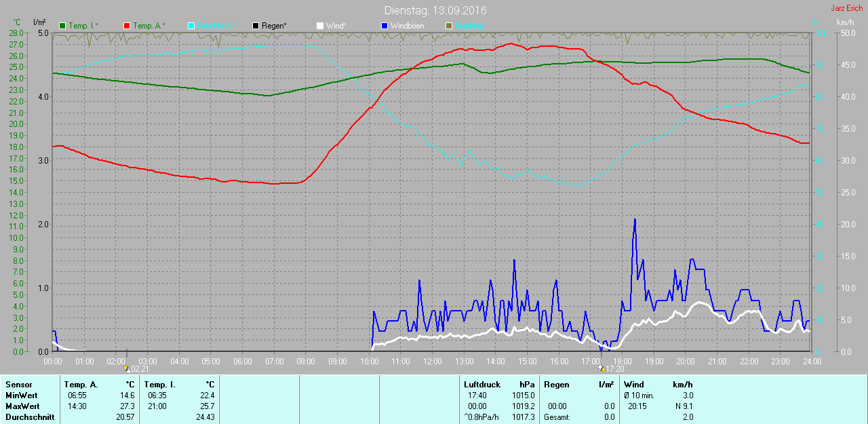
Task: Click the '17:20' time marker label
Action: (614, 370)
